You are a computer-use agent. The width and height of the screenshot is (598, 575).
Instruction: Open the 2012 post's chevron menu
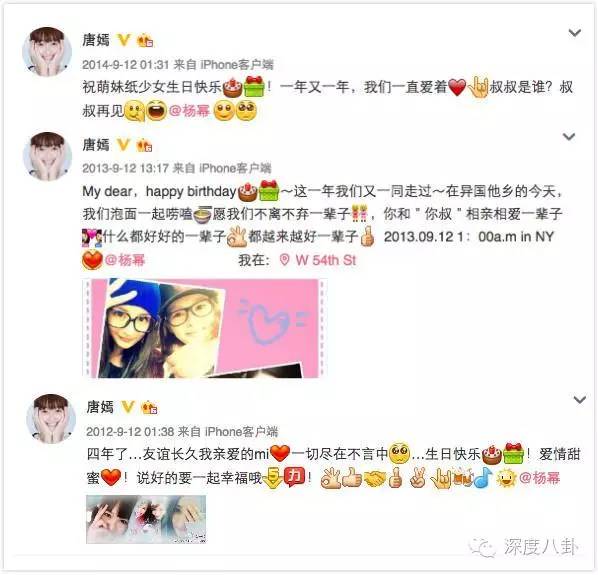(x=580, y=400)
